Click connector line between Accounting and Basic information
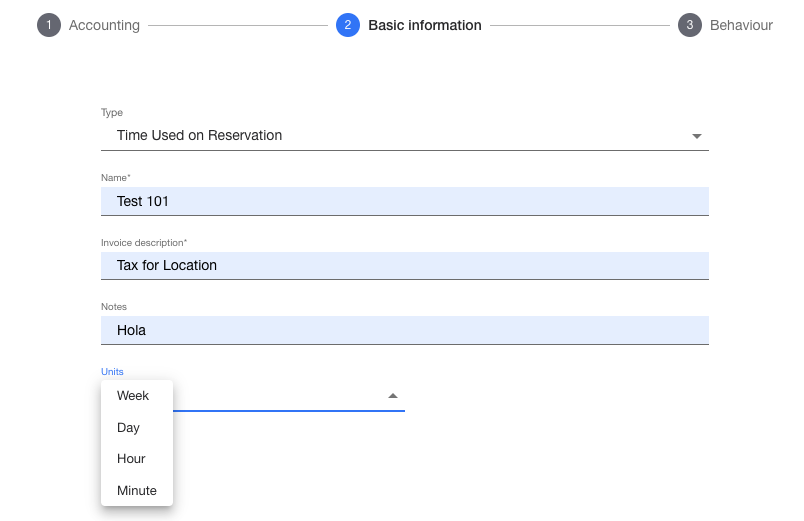This screenshot has height=521, width=804. point(237,25)
